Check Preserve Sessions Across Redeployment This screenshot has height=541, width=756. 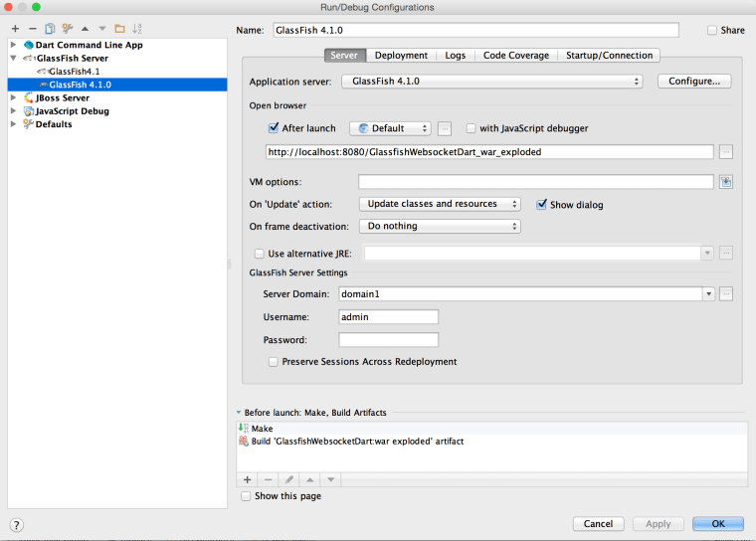click(274, 362)
